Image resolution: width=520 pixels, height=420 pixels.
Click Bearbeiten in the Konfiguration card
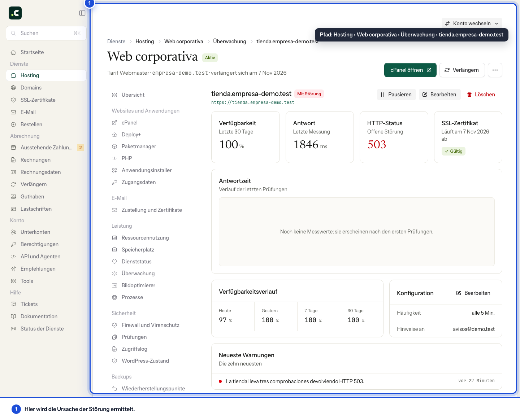[x=473, y=293]
